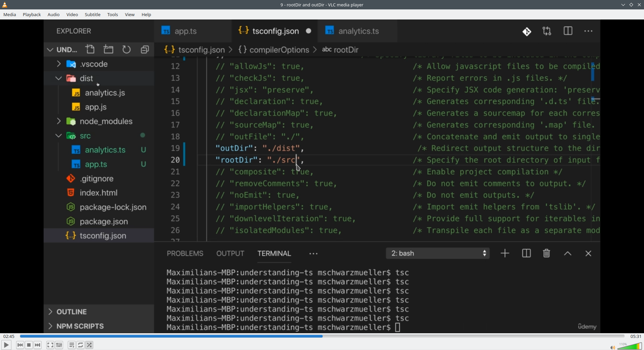
Task: Click the video seek progress bar
Action: click(322, 336)
